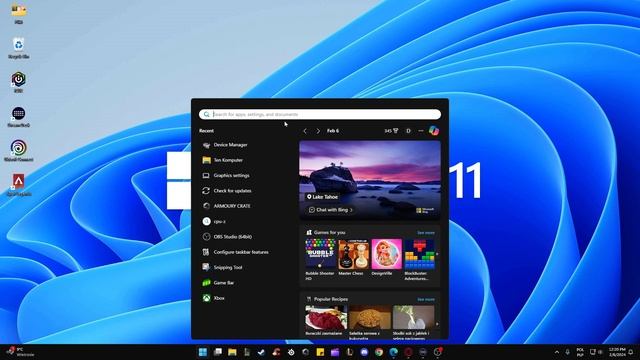Screen dimensions: 640x360
Task: Open the three-dots options menu in search
Action: (421, 131)
